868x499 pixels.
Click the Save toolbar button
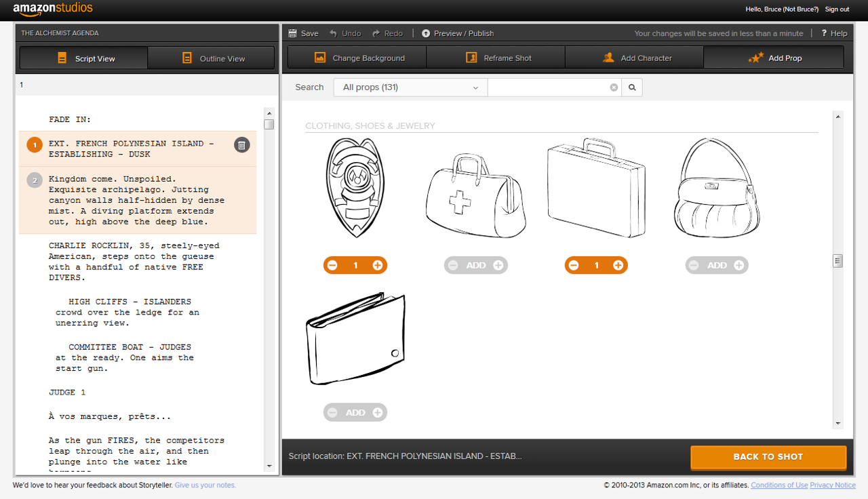click(x=303, y=33)
